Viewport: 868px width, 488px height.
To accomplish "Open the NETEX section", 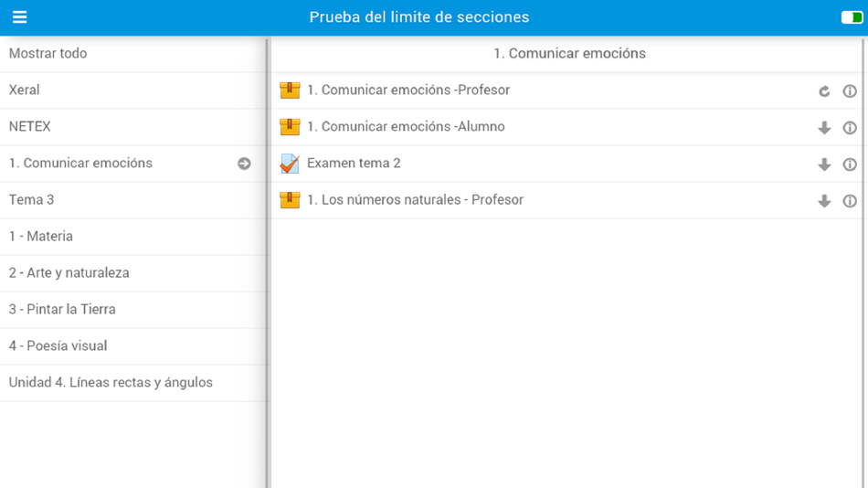I will (132, 127).
